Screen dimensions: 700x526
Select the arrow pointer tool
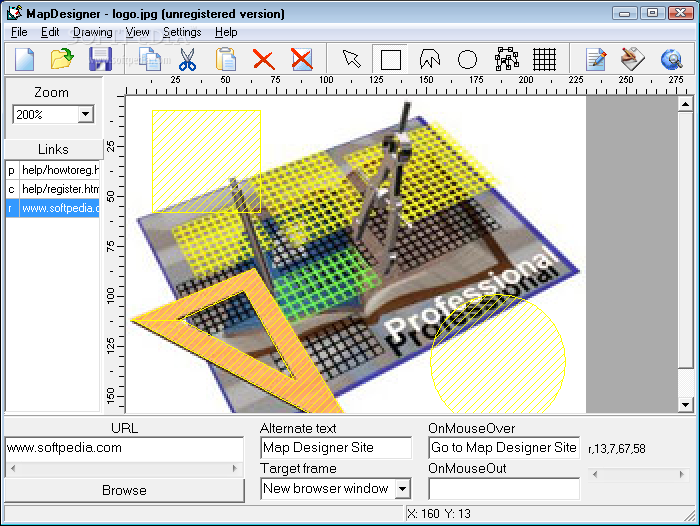(352, 59)
